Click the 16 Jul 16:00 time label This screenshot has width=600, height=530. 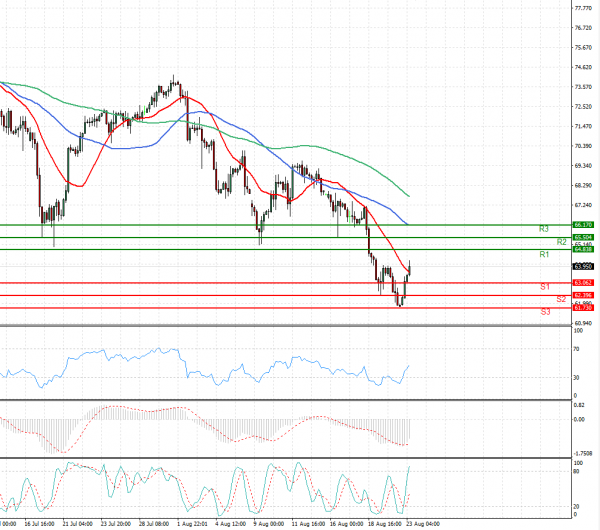pos(39,523)
